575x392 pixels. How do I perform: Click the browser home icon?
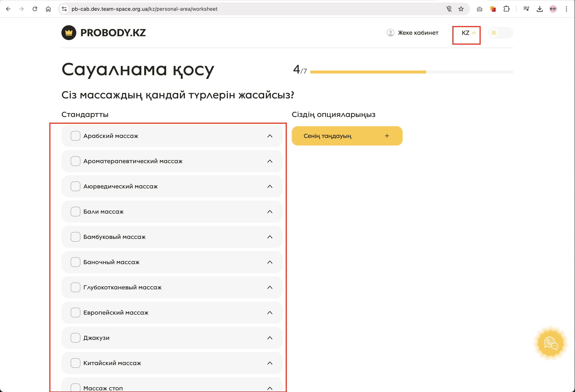coord(48,9)
